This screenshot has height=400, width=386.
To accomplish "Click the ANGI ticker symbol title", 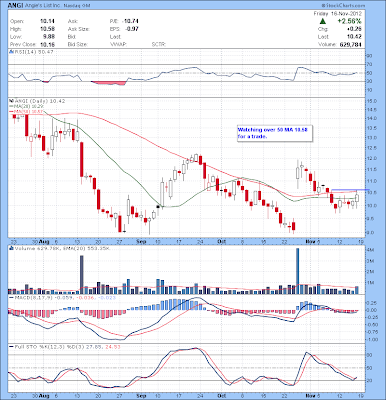I will (x=15, y=6).
